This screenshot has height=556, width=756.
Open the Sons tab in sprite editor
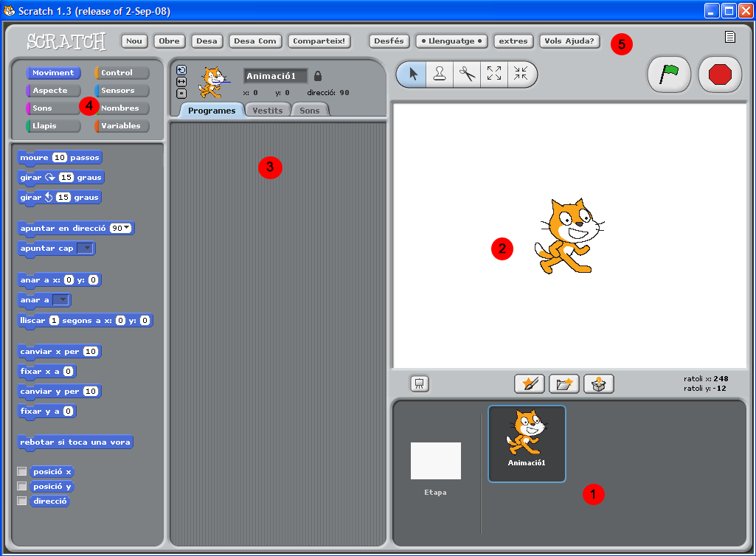coord(310,111)
